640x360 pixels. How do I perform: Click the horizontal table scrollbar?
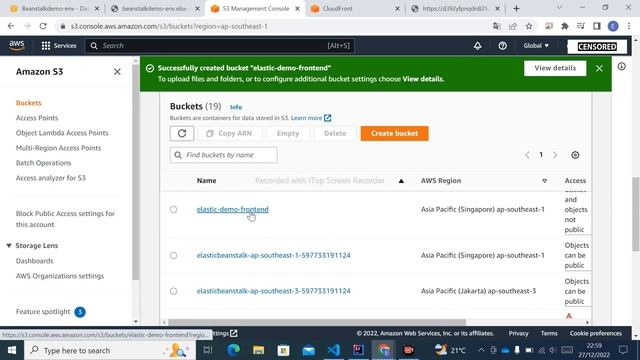tap(317, 322)
